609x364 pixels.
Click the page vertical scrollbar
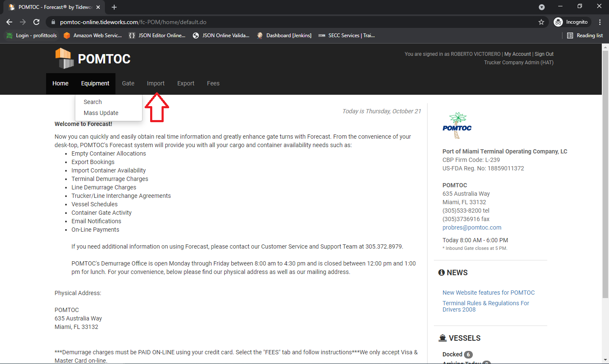coord(605,173)
